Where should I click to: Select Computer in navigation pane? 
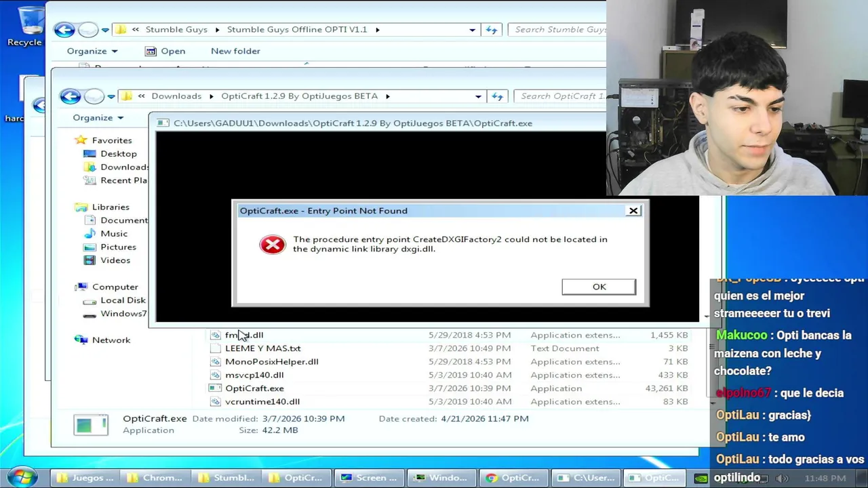tap(106, 287)
